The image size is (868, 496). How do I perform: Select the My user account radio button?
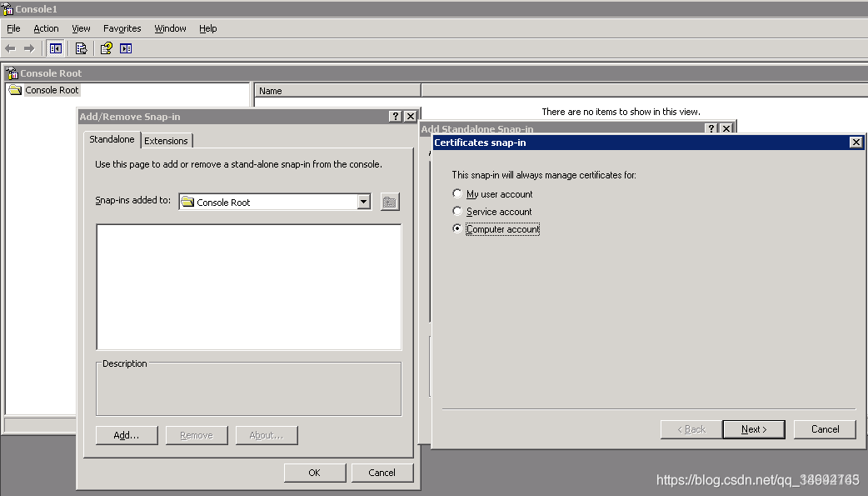click(x=457, y=193)
